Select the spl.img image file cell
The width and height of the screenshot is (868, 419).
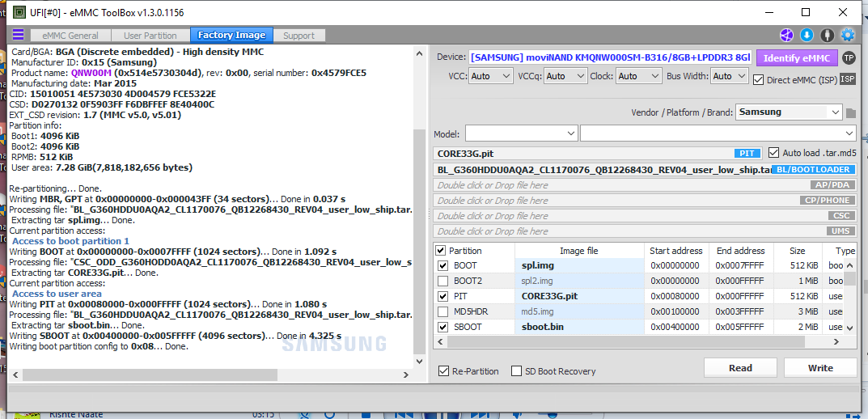pyautogui.click(x=579, y=265)
